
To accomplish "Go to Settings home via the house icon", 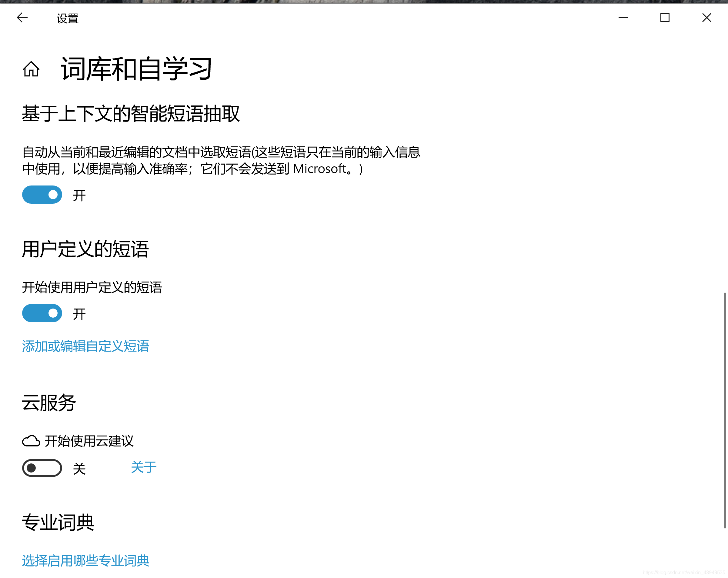I will click(31, 69).
